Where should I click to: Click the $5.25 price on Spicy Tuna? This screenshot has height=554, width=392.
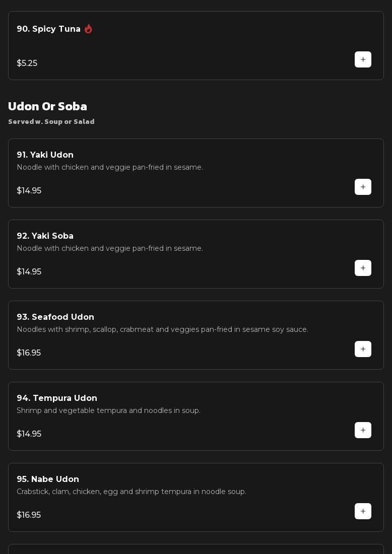[x=27, y=63]
